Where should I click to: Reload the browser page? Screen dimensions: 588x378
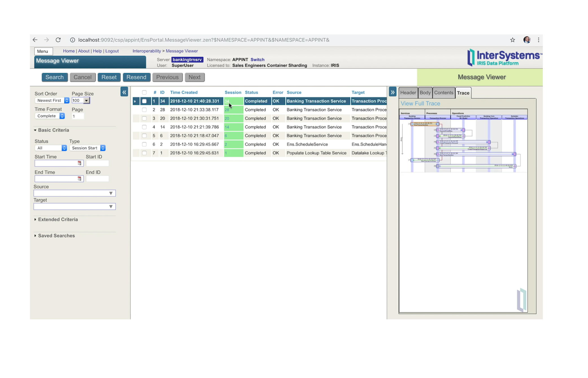point(58,40)
